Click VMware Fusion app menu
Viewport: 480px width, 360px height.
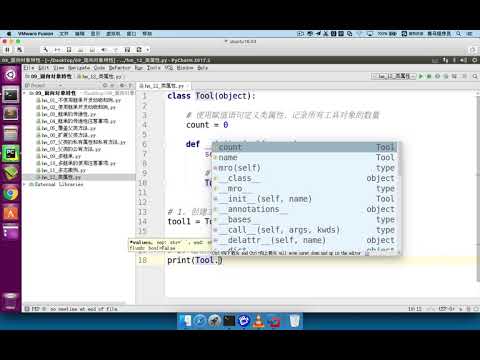36,34
